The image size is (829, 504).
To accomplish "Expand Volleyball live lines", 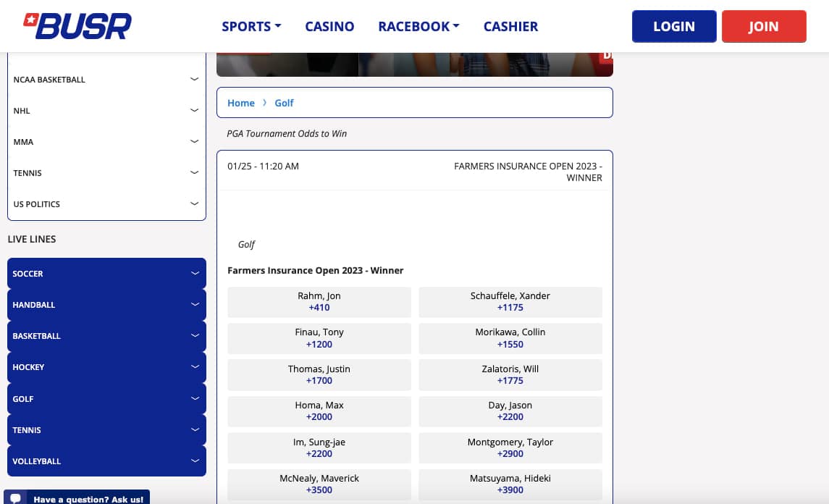I will pos(106,461).
